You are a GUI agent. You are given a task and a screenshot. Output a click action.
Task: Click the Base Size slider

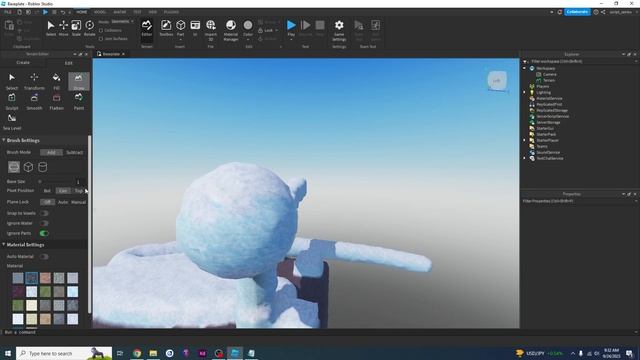coord(55,181)
